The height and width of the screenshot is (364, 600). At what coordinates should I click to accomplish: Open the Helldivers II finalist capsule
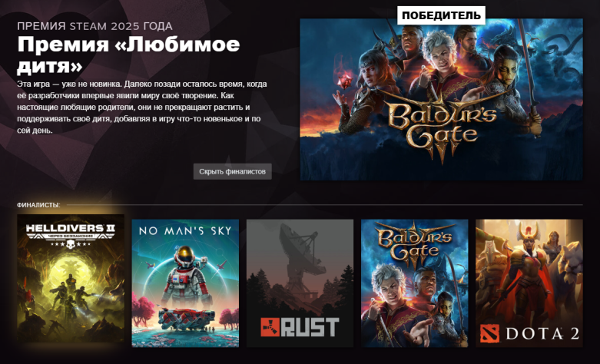pyautogui.click(x=71, y=278)
